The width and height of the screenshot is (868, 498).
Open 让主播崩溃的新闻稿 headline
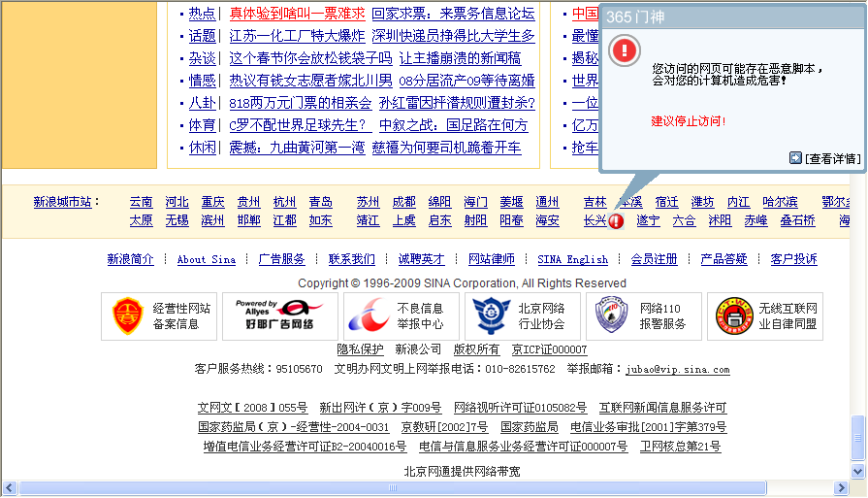click(460, 58)
